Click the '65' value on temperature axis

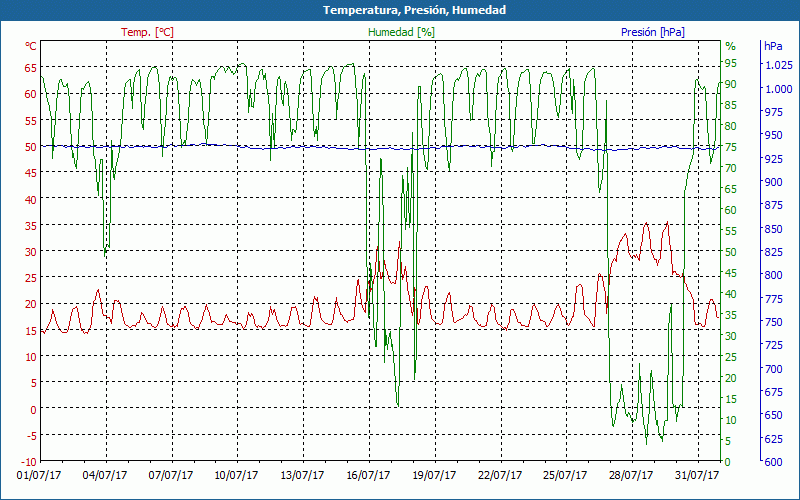[31, 67]
